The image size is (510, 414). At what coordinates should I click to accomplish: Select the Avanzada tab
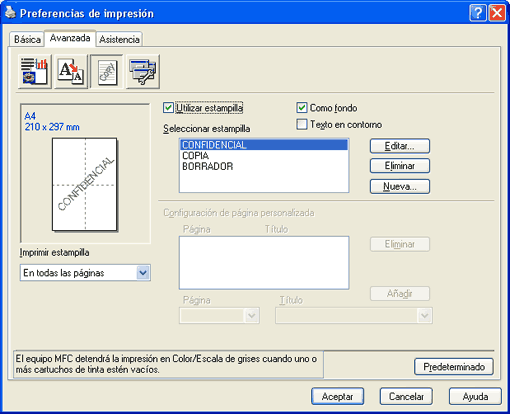(70, 38)
